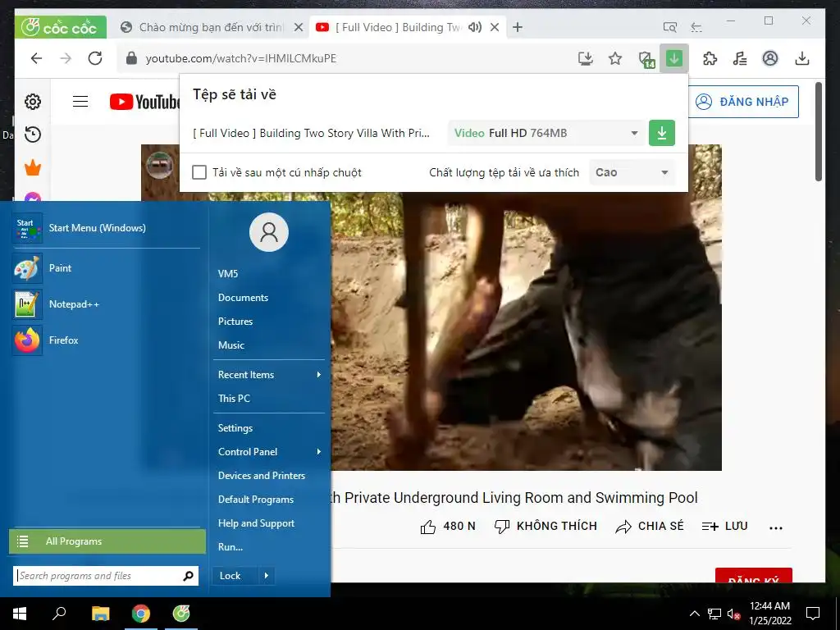
Task: Click the lock icon in the address bar
Action: (x=131, y=58)
